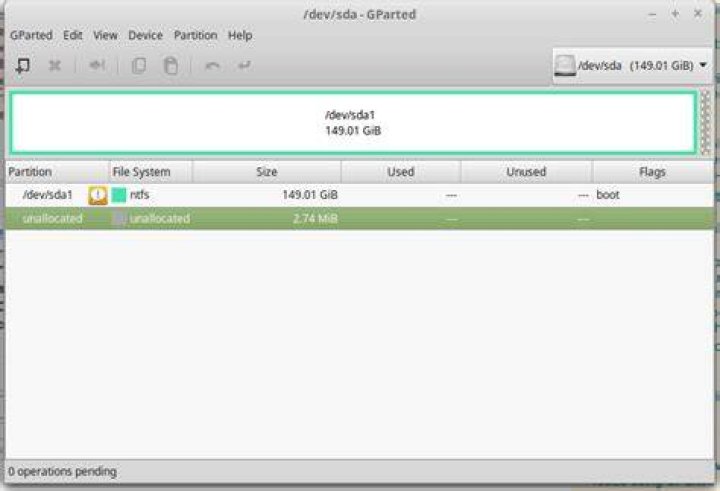Image resolution: width=720 pixels, height=491 pixels.
Task: Click the Flags column header
Action: click(652, 172)
